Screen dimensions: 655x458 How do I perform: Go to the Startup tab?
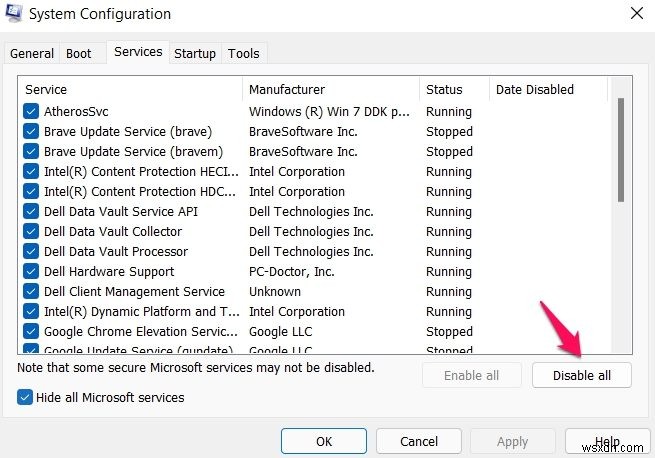[x=195, y=54]
